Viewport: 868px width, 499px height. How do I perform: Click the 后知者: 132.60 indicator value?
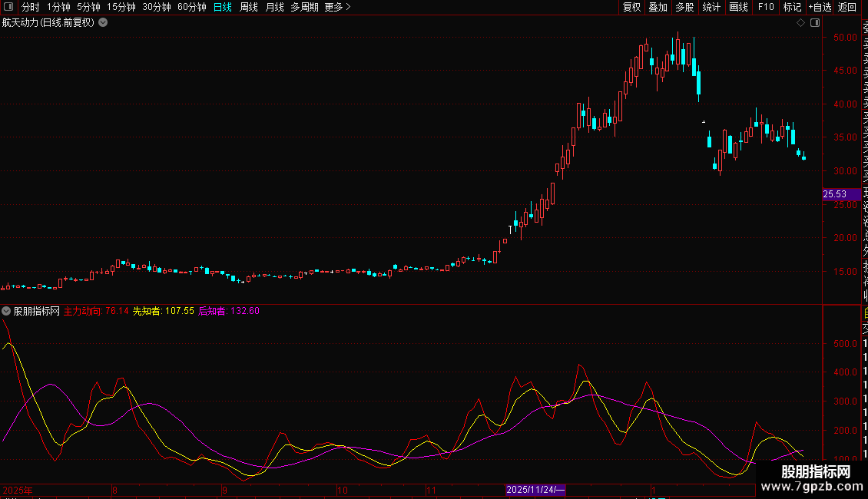(x=229, y=311)
